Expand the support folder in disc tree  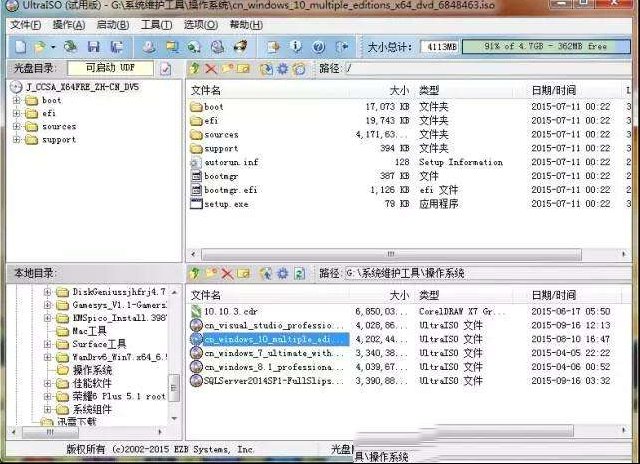tap(16, 140)
